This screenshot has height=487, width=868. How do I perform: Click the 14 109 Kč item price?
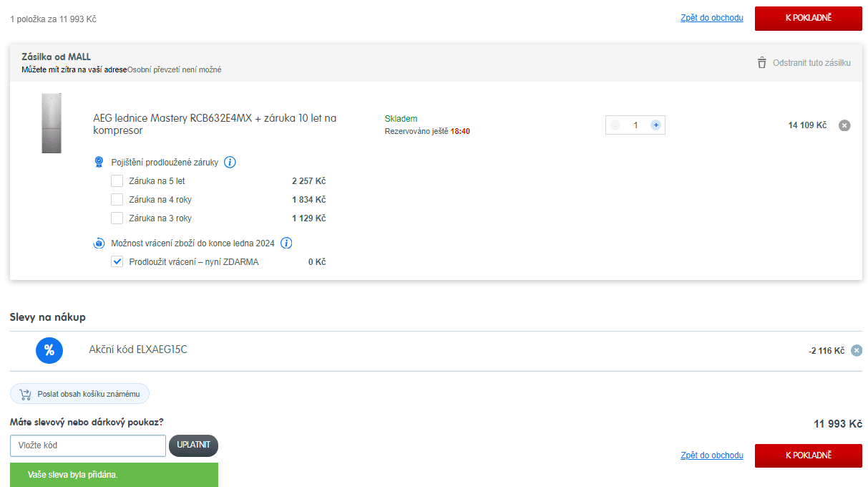(807, 125)
